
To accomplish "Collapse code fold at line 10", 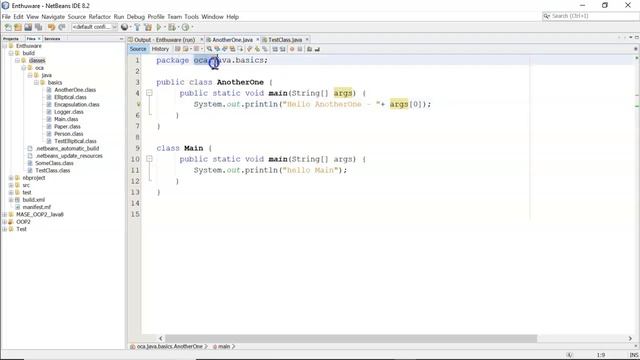I will (149, 159).
